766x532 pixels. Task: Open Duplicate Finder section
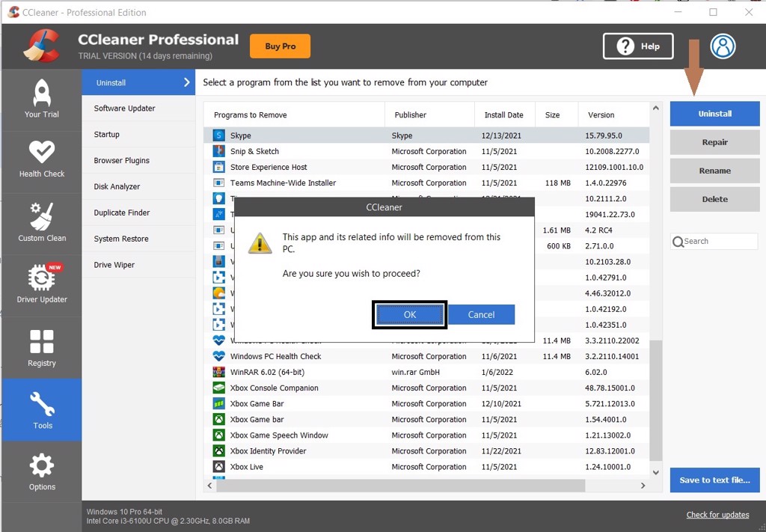pyautogui.click(x=138, y=213)
